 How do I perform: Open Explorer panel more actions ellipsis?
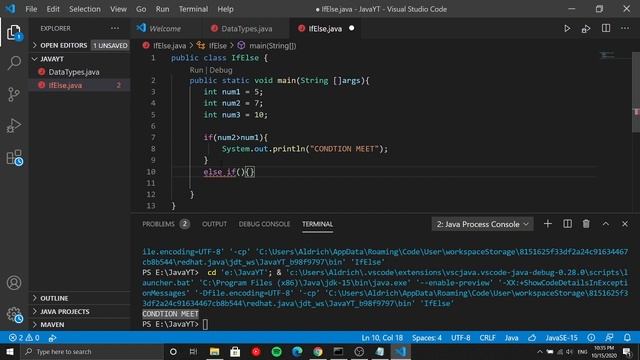[115, 28]
